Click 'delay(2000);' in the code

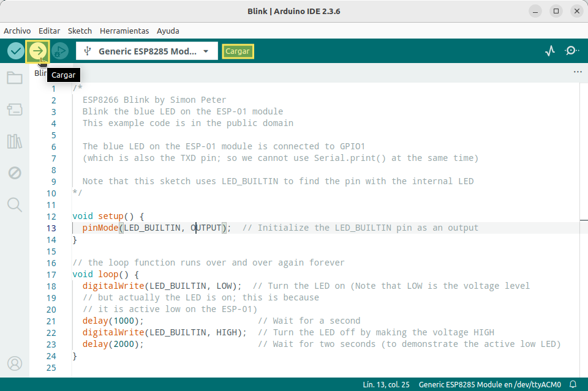click(x=113, y=344)
